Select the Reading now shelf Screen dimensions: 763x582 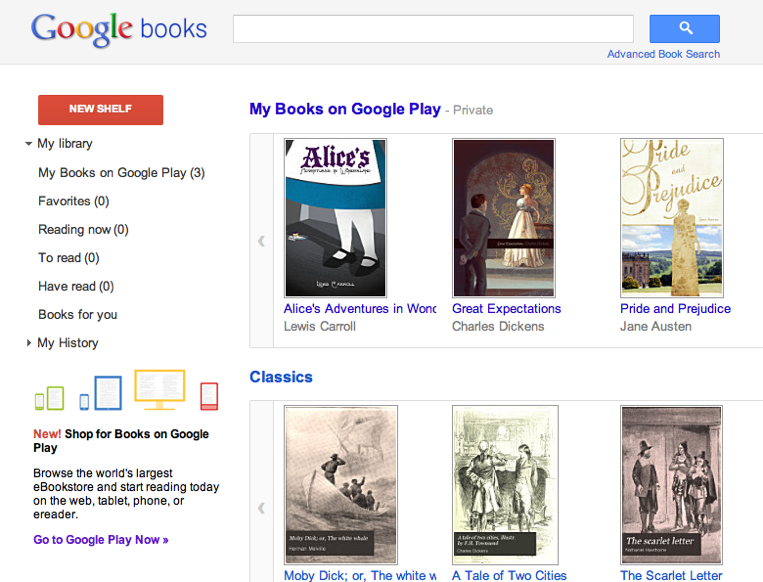click(83, 229)
